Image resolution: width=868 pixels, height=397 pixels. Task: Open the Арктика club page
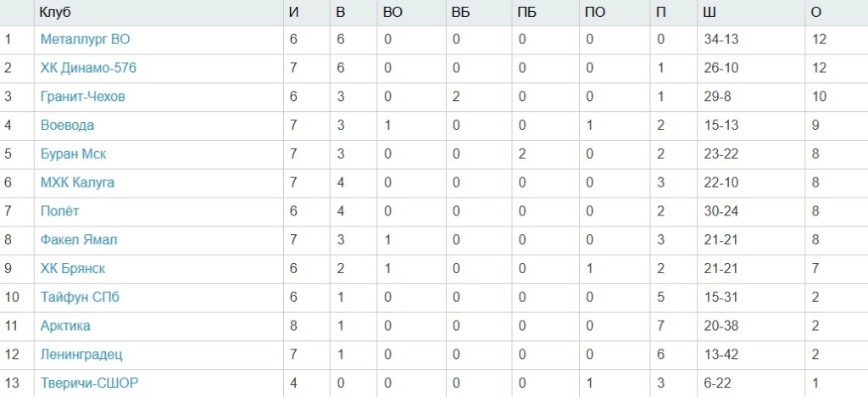coord(65,326)
